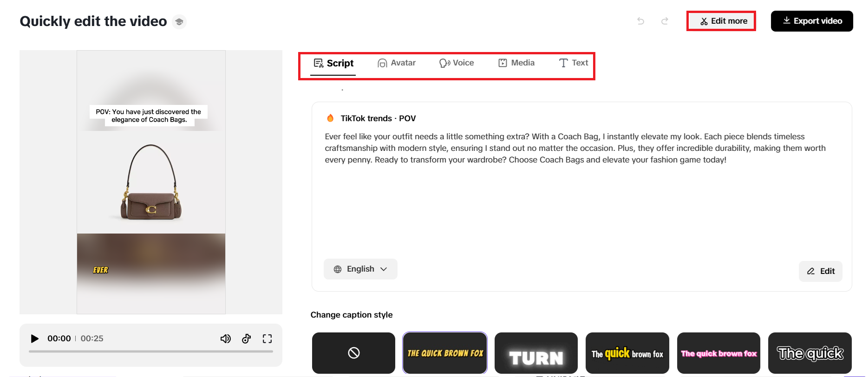Viewport: 868px width, 377px height.
Task: Select the yellow italic caption style
Action: click(445, 353)
